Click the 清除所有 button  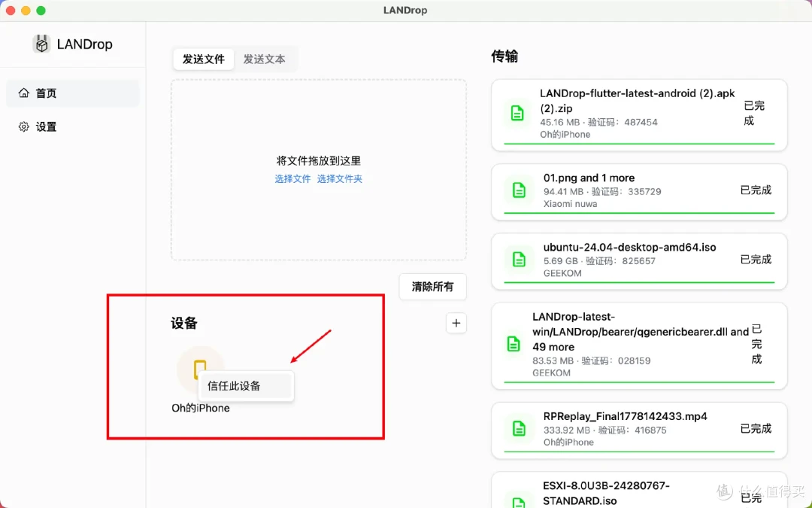tap(432, 287)
